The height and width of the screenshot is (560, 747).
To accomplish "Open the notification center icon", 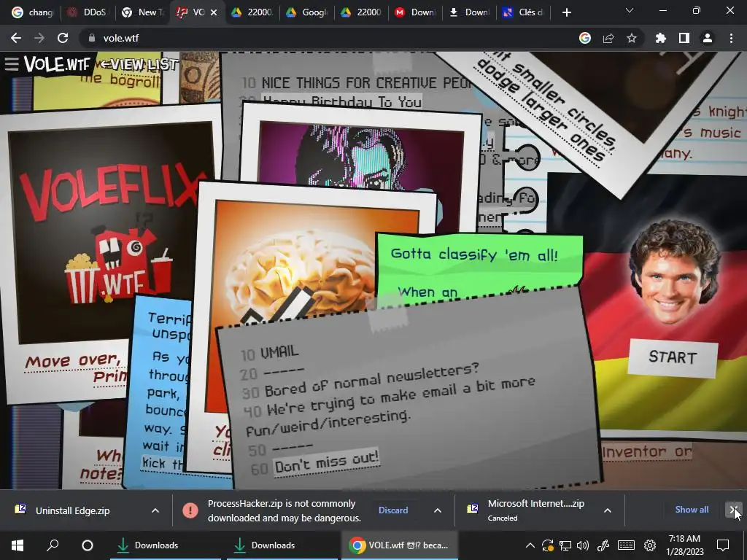I will pyautogui.click(x=723, y=545).
